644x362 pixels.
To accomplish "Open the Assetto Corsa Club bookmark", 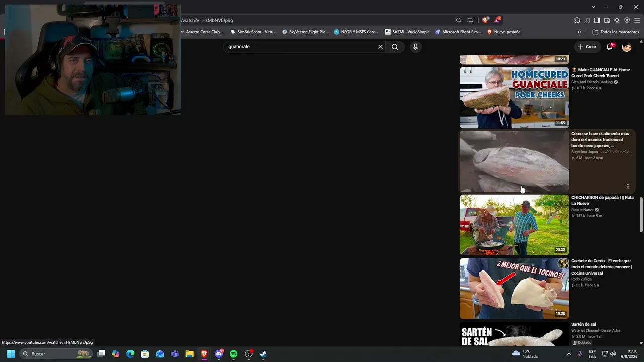I will pyautogui.click(x=202, y=32).
